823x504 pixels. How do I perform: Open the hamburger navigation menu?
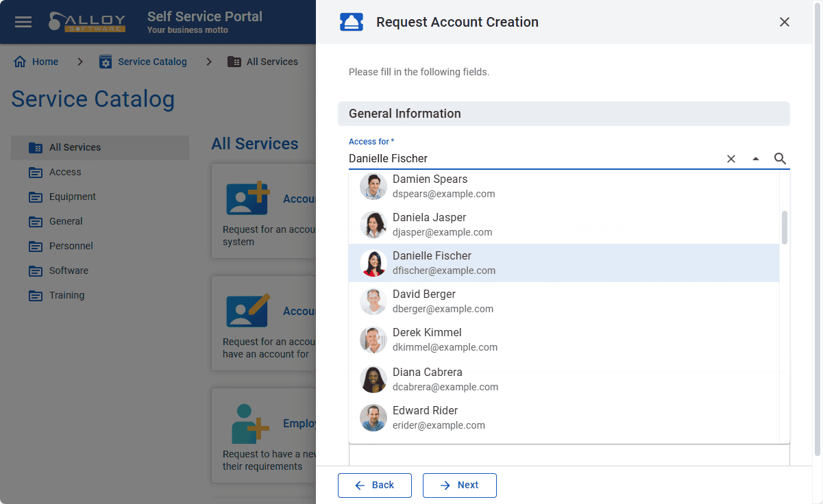click(23, 22)
